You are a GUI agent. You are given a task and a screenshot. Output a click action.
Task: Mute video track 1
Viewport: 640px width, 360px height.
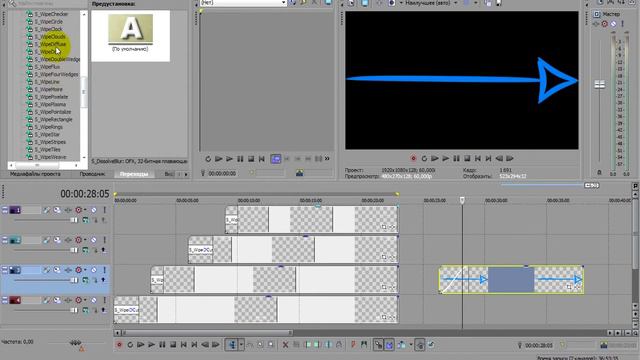93,210
